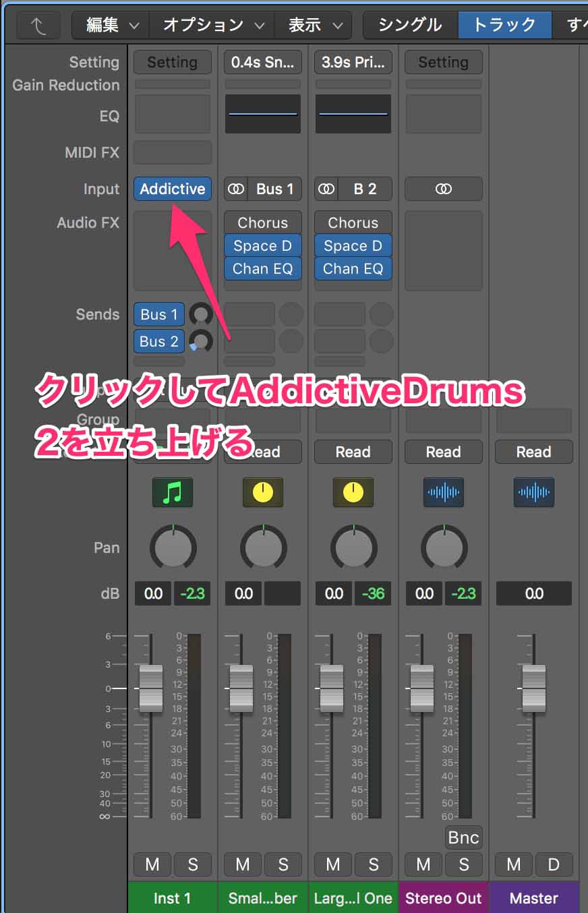The height and width of the screenshot is (913, 588).
Task: Click the Bus 1 send slot on Inst 1
Action: click(x=159, y=314)
